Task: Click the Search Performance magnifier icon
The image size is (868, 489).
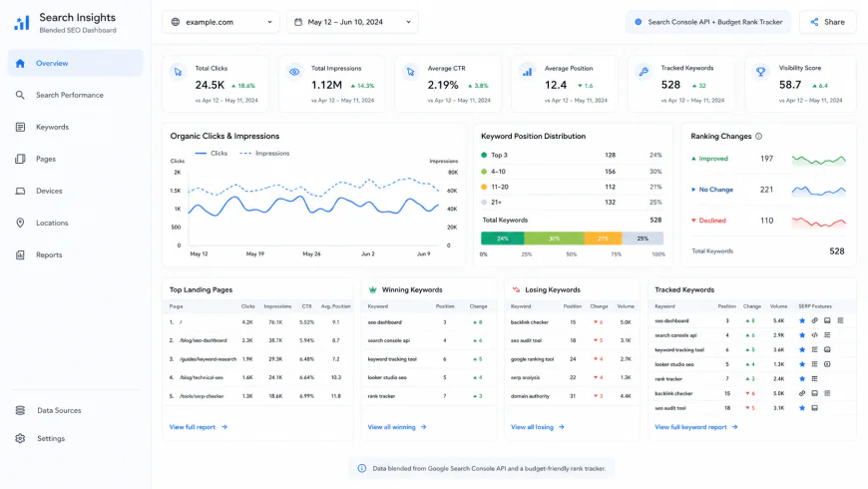Action: tap(20, 95)
